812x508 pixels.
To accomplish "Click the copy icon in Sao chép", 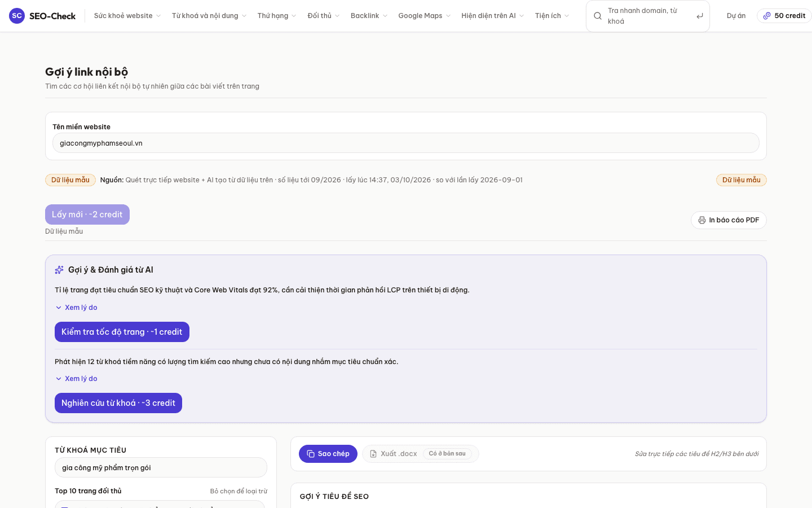I will (x=311, y=454).
